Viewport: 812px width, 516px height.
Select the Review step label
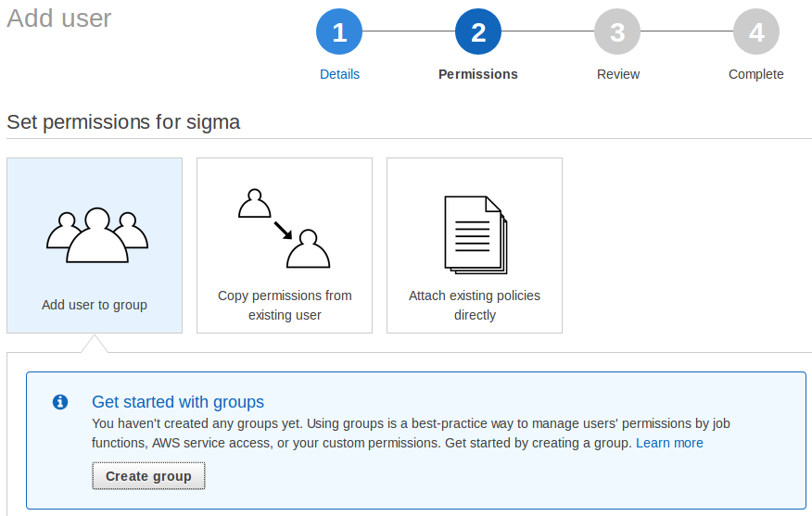click(618, 74)
